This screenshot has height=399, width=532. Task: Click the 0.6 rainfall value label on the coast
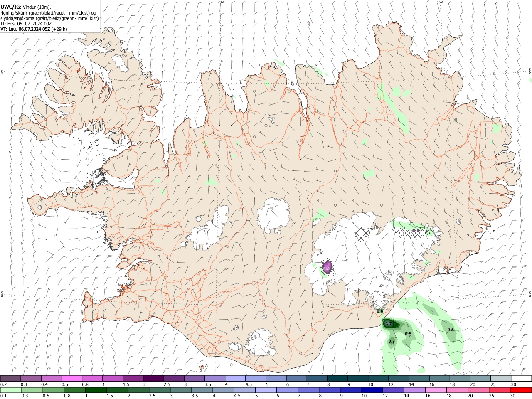point(380,311)
